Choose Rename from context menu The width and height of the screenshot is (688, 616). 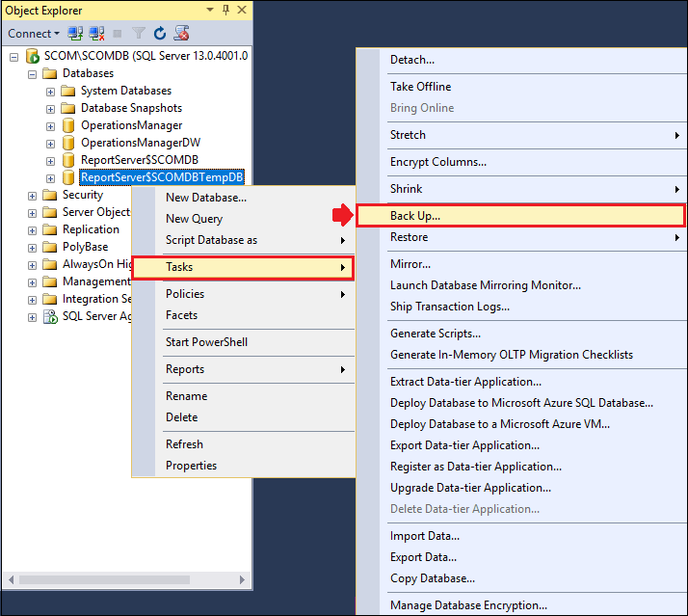(x=244, y=396)
